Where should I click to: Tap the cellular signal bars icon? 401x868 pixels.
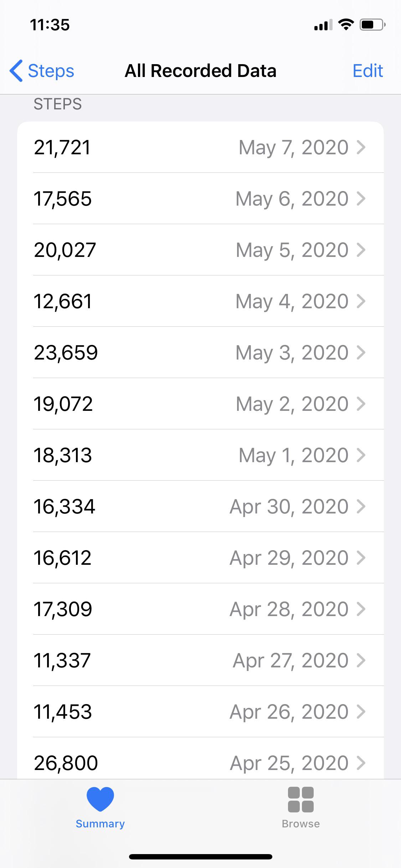(323, 25)
